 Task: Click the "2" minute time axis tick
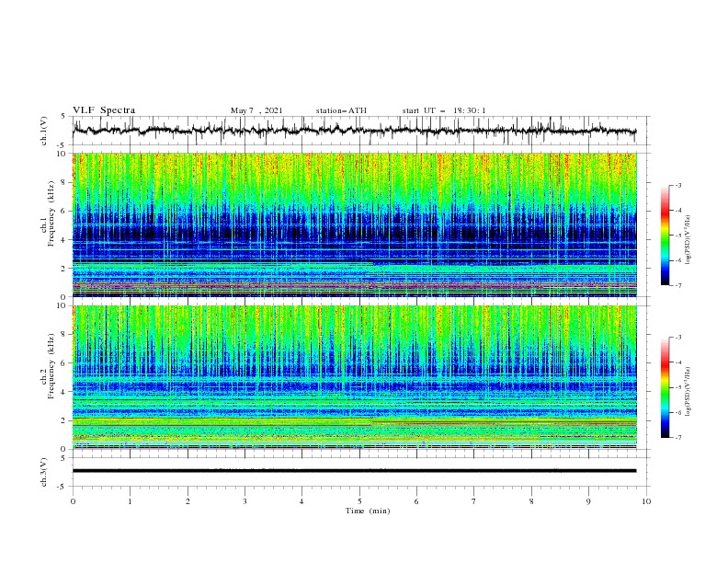(188, 501)
